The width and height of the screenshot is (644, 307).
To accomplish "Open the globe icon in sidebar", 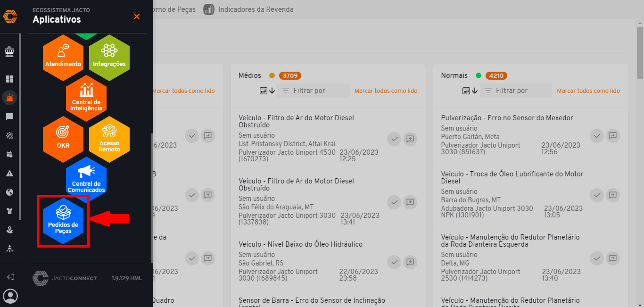I will click(x=10, y=192).
